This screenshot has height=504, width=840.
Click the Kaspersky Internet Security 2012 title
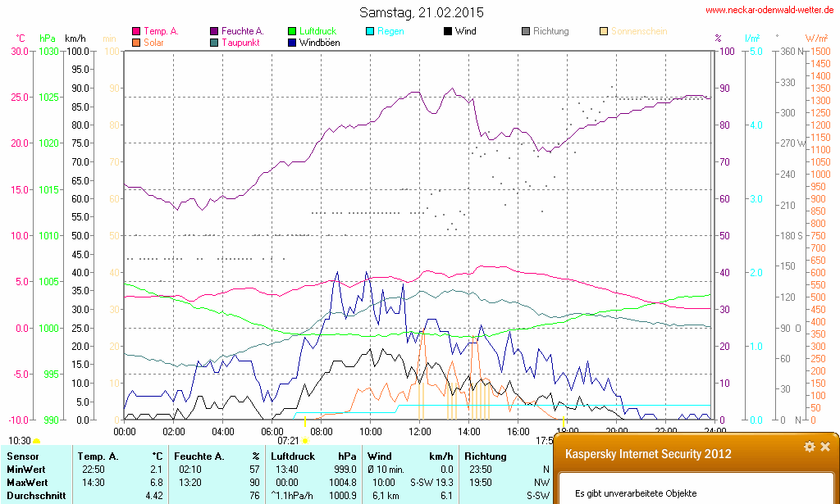click(648, 454)
